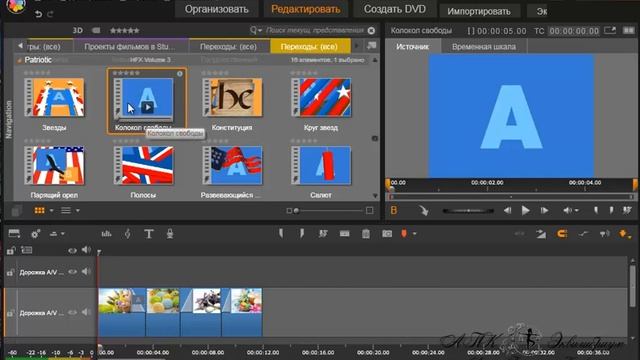Delete selected clip with trash icon
640x360 pixels.
(x=366, y=233)
